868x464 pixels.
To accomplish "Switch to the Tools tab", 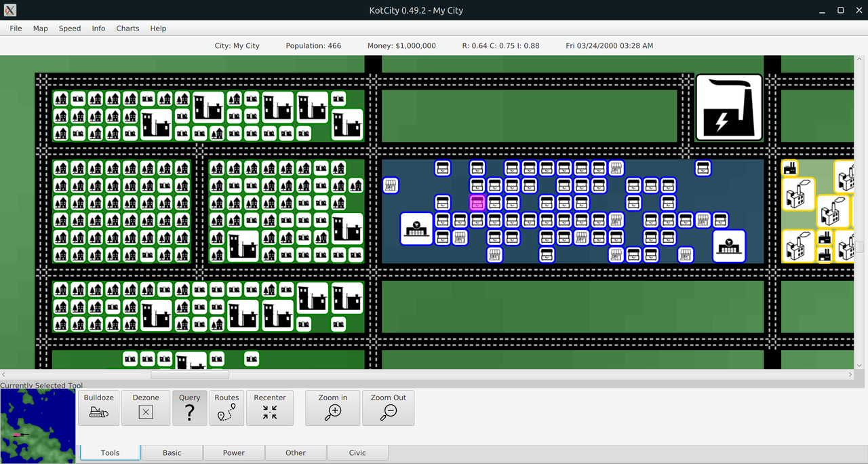I will click(111, 452).
